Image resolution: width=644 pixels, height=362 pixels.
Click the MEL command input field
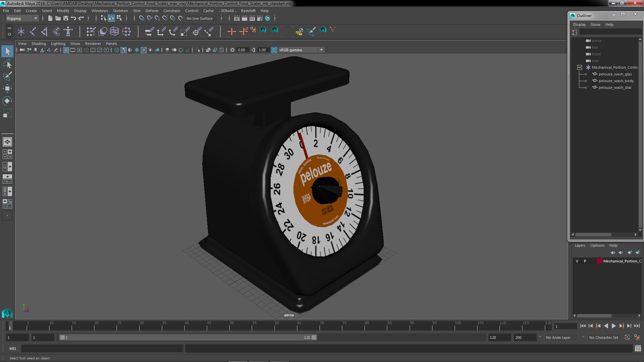point(102,349)
